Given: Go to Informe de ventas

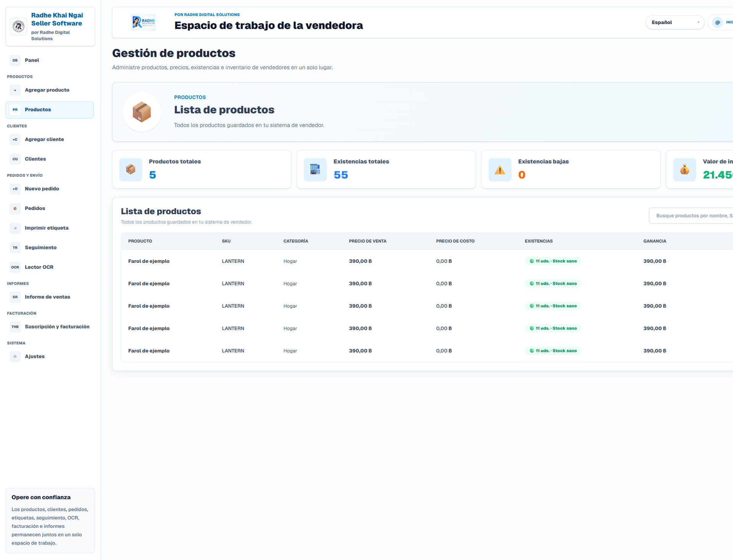Looking at the screenshot, I should point(50,297).
